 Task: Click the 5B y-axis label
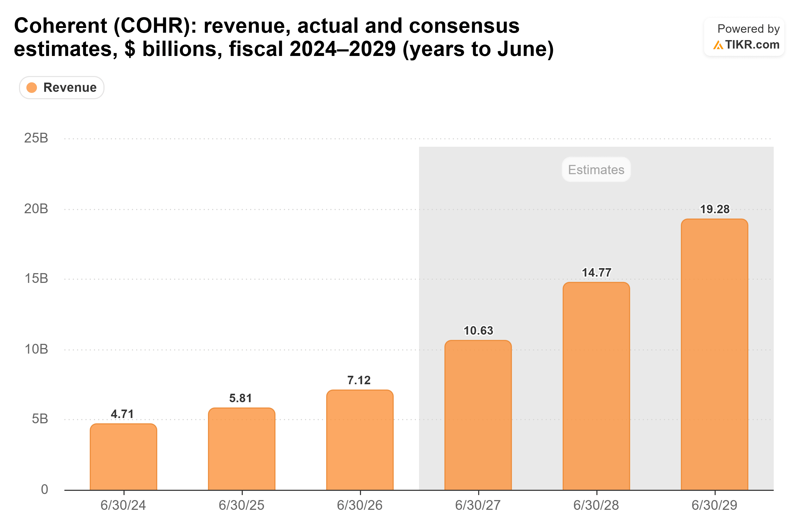[x=40, y=419]
